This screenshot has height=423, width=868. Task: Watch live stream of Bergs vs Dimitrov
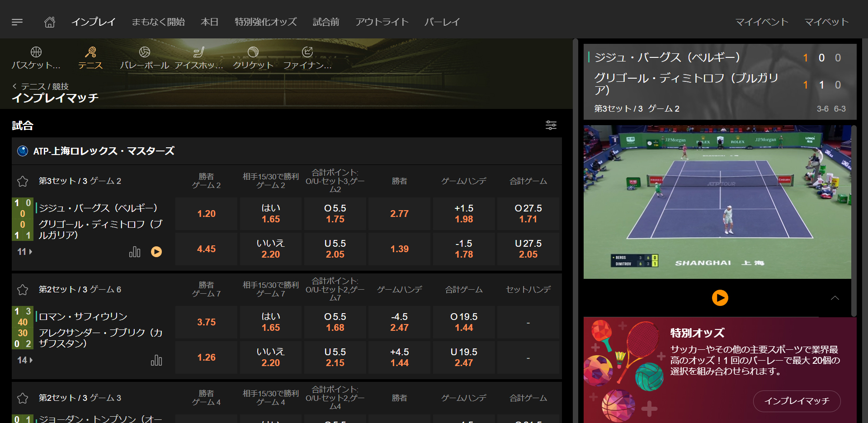coord(156,252)
